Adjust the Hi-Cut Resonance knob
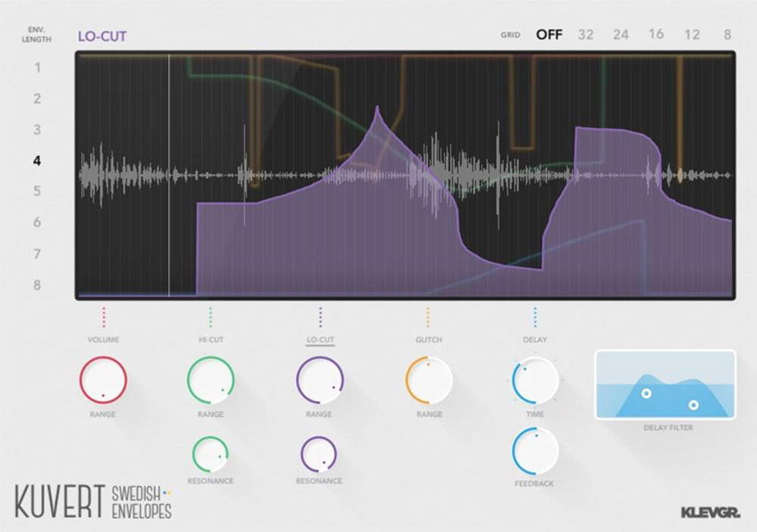Image resolution: width=757 pixels, height=532 pixels. tap(210, 451)
